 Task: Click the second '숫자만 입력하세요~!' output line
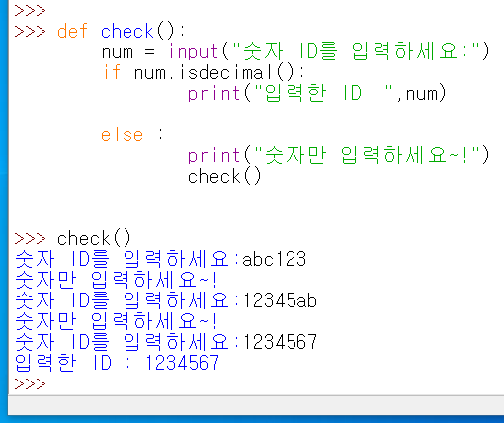tap(116, 321)
